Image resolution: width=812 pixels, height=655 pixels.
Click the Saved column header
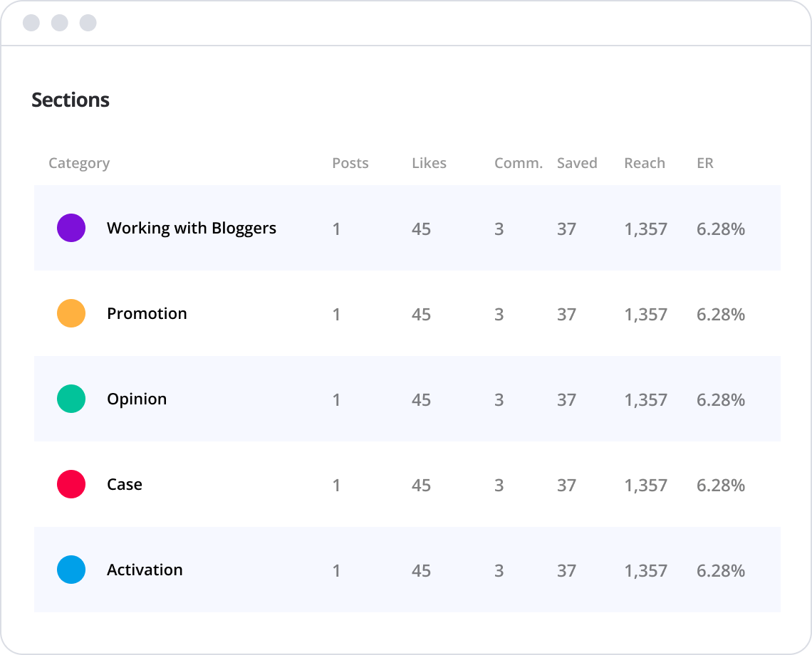577,163
